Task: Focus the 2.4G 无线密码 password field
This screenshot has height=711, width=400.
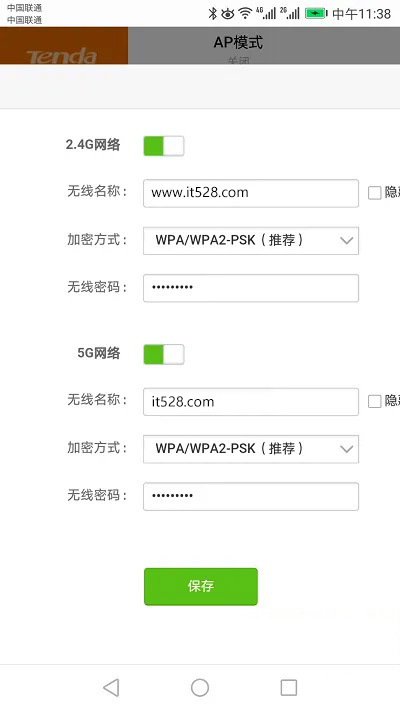Action: [x=251, y=288]
